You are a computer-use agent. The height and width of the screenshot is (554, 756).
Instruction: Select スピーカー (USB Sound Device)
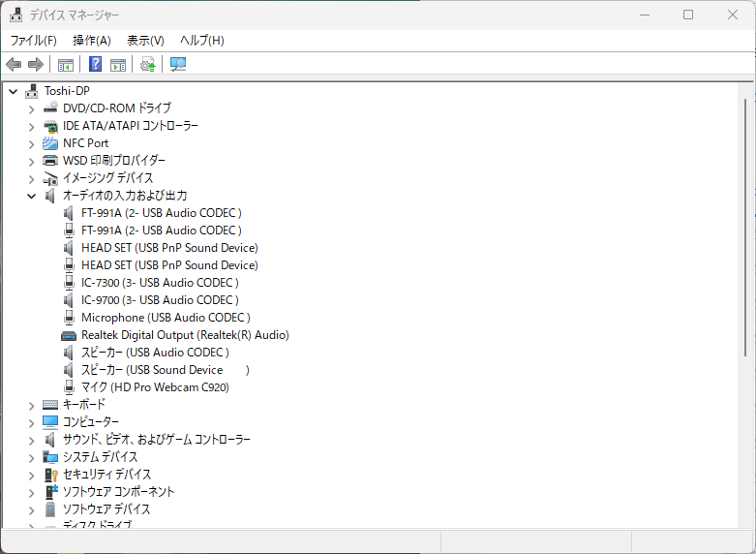tap(166, 370)
